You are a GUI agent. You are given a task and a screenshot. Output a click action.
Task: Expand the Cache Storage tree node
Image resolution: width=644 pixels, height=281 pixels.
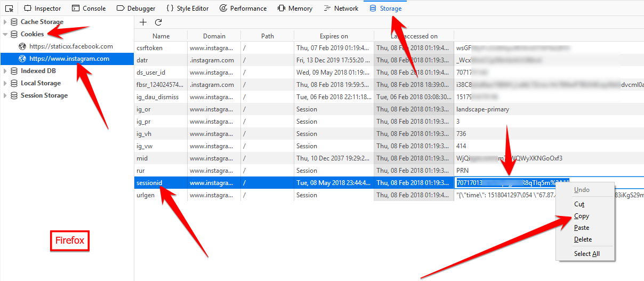pyautogui.click(x=5, y=22)
